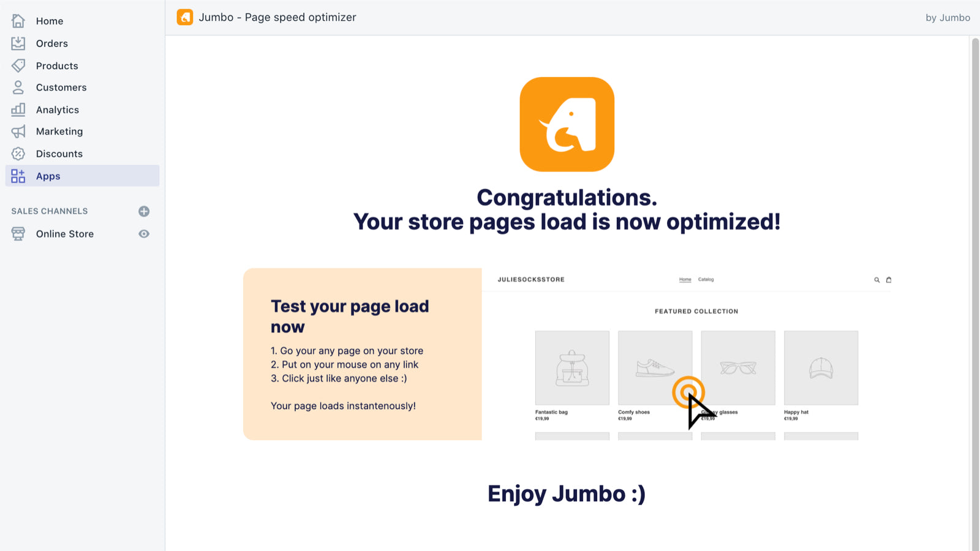Click the large Jumbo elephant logo
The width and height of the screenshot is (980, 551).
coord(567,124)
